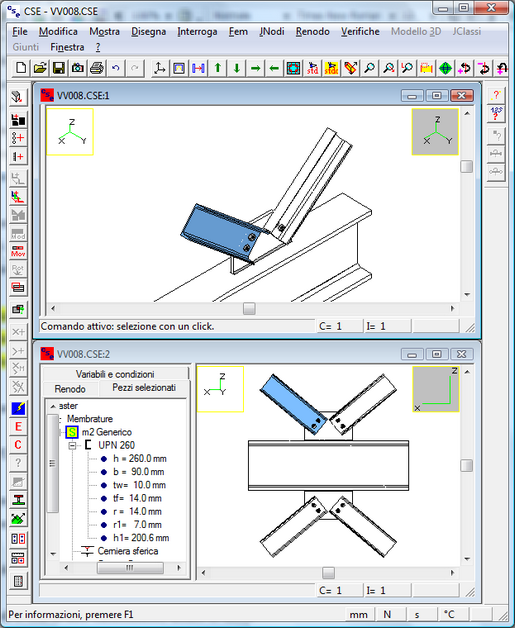515x628 pixels.
Task: Click horizontal scrollbar thumb in top view
Action: click(x=249, y=308)
